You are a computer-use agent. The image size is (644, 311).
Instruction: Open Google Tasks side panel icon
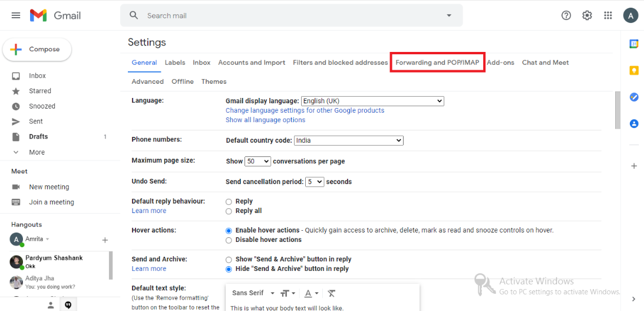click(634, 97)
